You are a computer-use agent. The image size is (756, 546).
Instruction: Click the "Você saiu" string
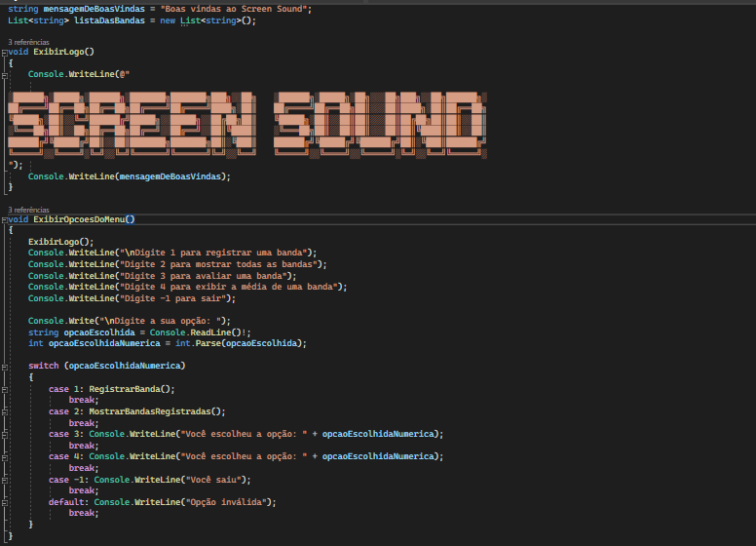(x=213, y=480)
